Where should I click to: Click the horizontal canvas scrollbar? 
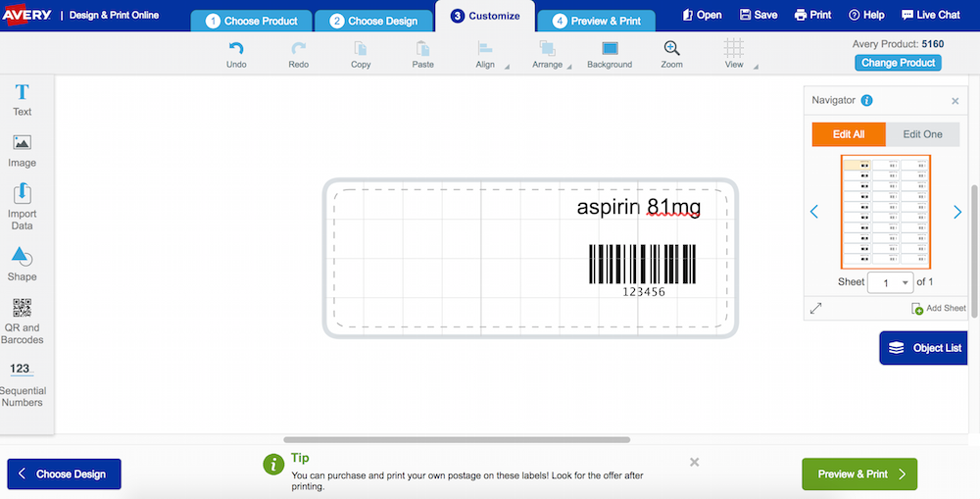click(x=457, y=439)
